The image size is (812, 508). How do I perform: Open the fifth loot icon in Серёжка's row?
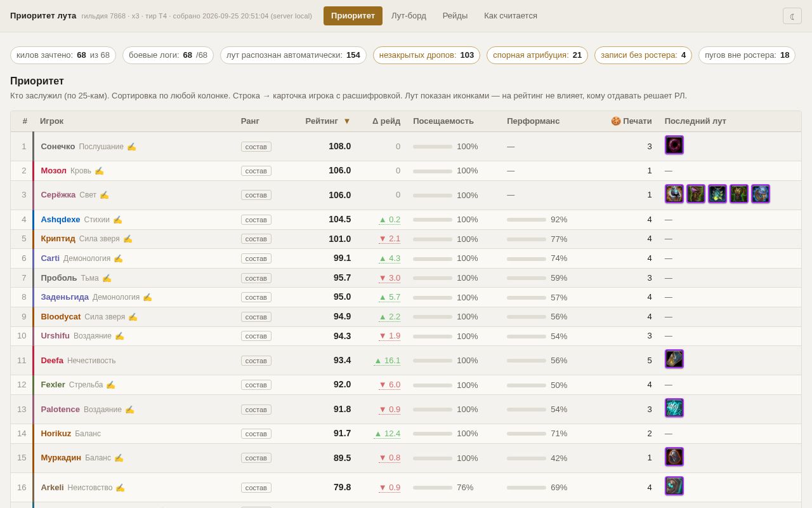pyautogui.click(x=761, y=194)
